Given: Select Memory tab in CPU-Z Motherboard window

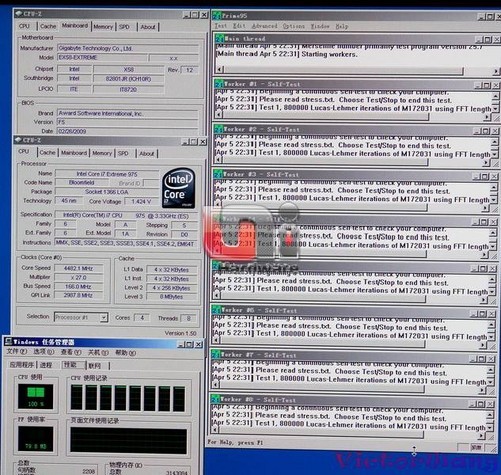Looking at the screenshot, I should pos(103,27).
